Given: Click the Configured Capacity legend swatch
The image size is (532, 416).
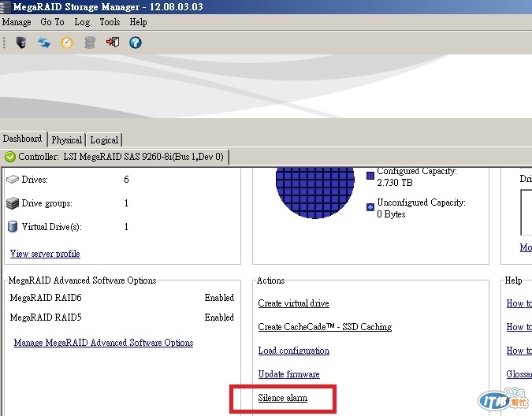Looking at the screenshot, I should (x=370, y=176).
